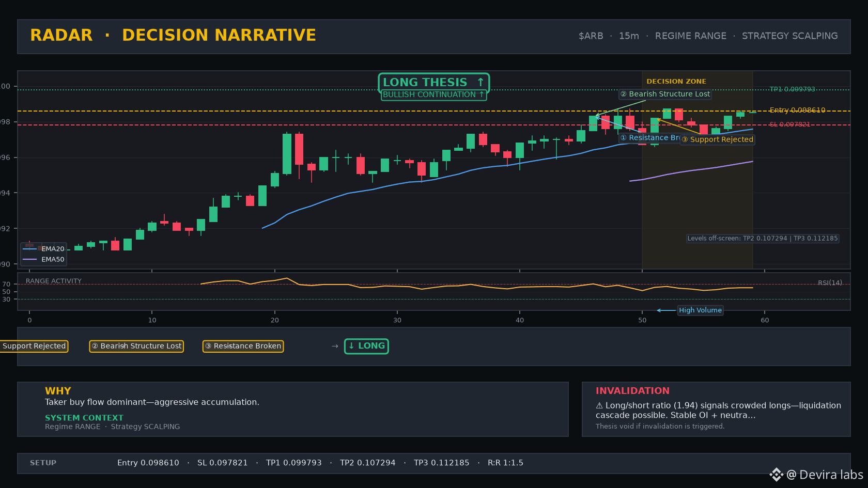Click the Regime RANGE · Strategy SCALPING line
Image resolution: width=868 pixels, height=488 pixels.
(x=112, y=427)
